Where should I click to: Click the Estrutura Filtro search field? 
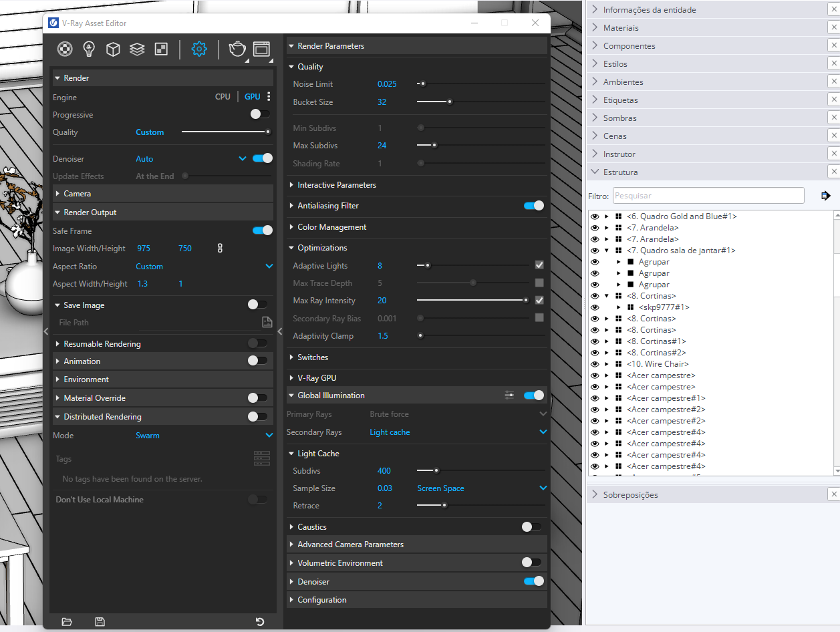[708, 196]
